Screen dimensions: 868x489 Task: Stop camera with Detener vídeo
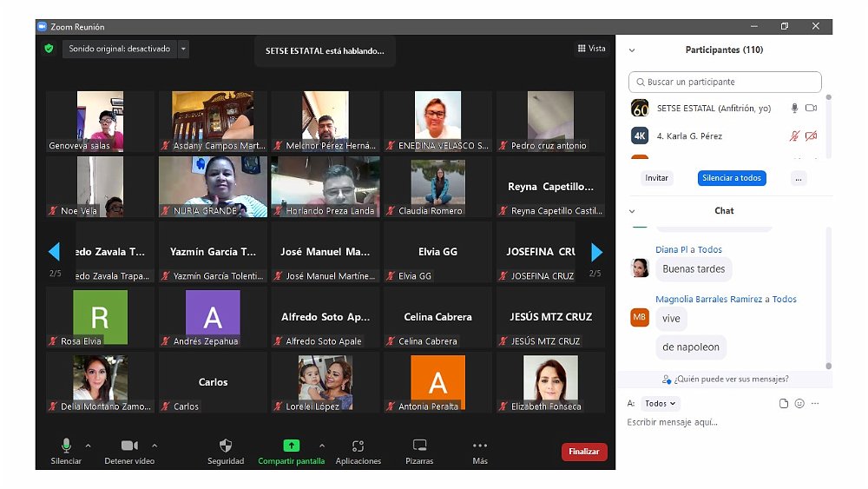(x=129, y=446)
